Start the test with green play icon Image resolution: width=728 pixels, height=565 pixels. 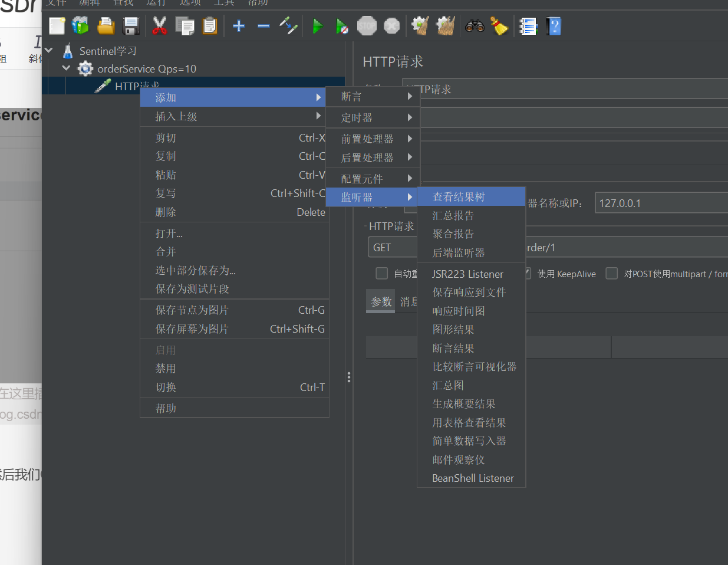[318, 26]
